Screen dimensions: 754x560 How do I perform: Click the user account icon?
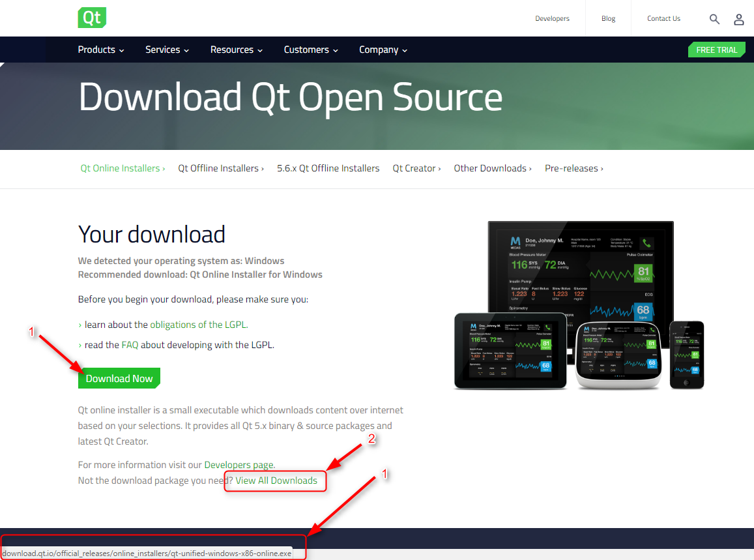click(x=738, y=19)
